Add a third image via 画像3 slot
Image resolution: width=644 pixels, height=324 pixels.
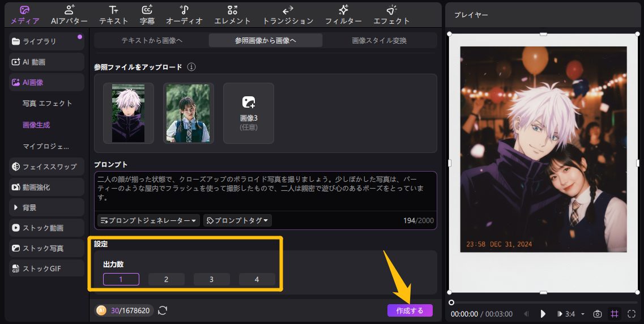(x=249, y=113)
